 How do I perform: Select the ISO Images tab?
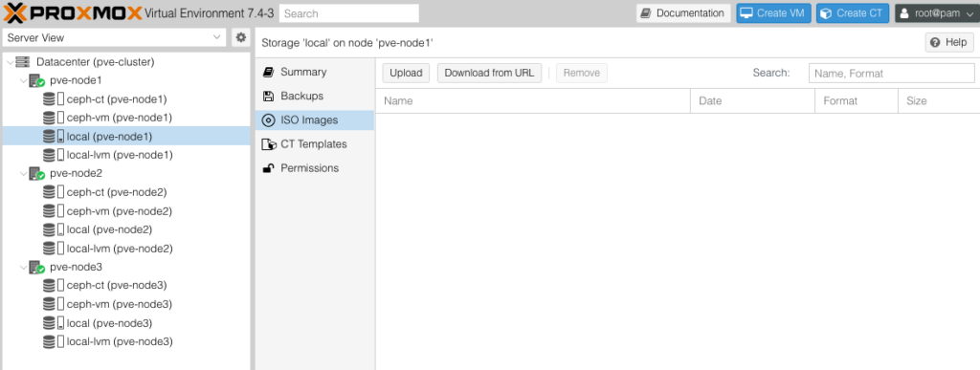pos(315,120)
